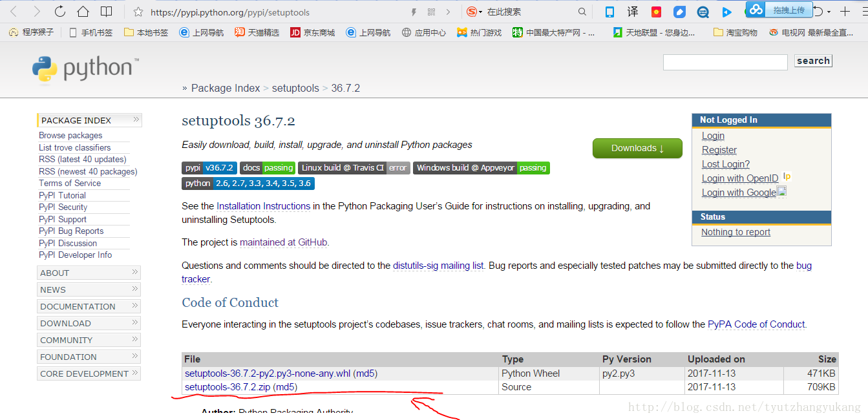The width and height of the screenshot is (868, 420).
Task: Download setuptools-36.7.2.zip source file
Action: pyautogui.click(x=228, y=387)
